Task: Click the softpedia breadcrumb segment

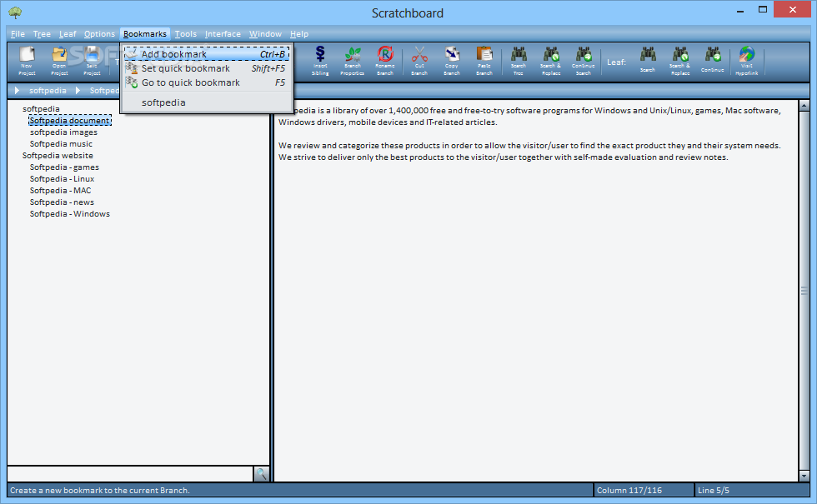Action: (48, 91)
